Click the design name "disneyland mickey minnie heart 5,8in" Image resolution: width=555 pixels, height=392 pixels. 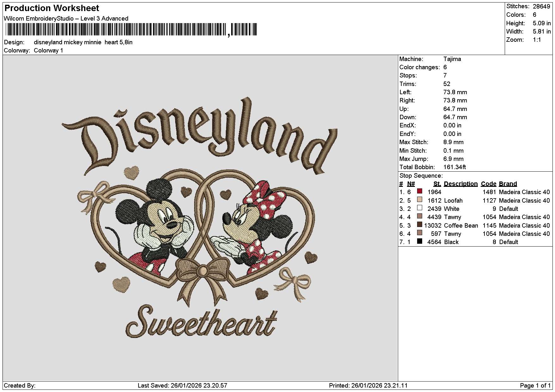pos(83,42)
